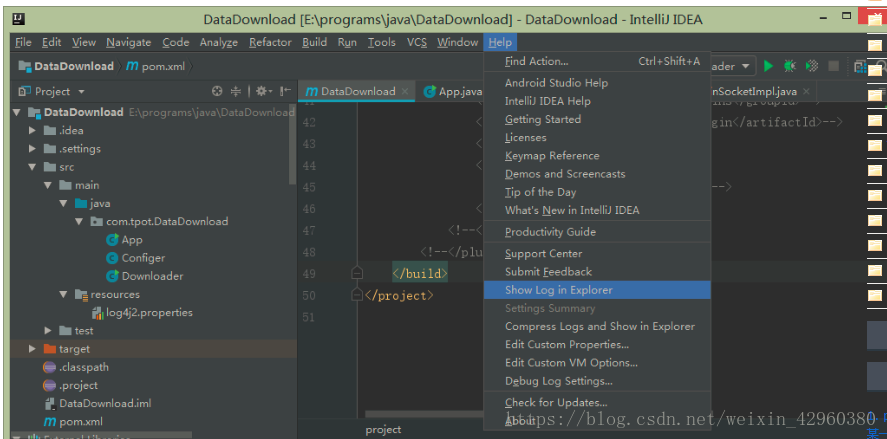Click the IntelliJ IDEA logo in title bar

[18, 20]
